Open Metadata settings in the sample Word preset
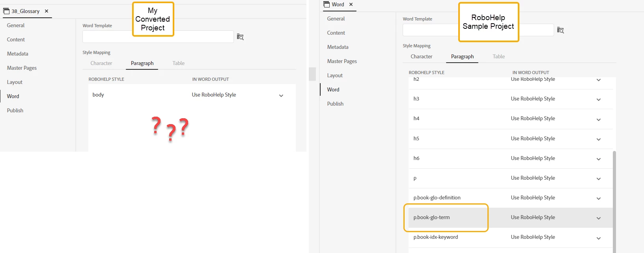The image size is (644, 253). pos(338,47)
